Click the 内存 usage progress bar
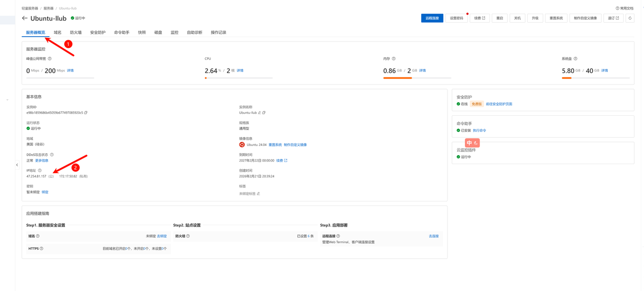The width and height of the screenshot is (644, 291). 417,78
